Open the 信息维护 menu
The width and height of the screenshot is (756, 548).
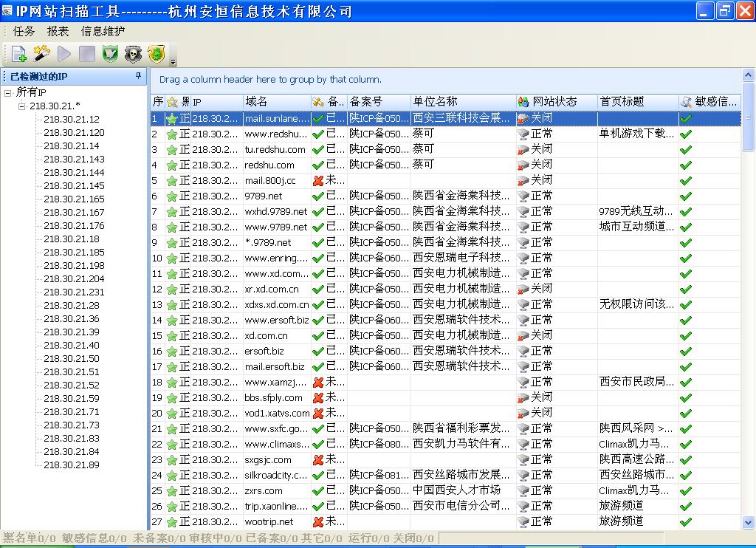(x=104, y=31)
